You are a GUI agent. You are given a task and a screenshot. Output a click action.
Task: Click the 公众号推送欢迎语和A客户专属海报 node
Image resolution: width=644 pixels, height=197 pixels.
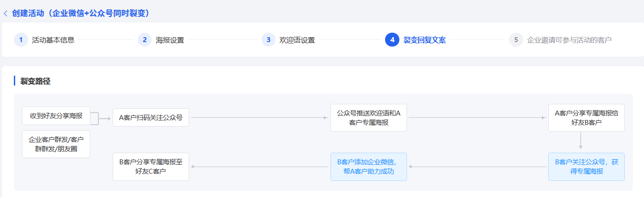(x=369, y=118)
